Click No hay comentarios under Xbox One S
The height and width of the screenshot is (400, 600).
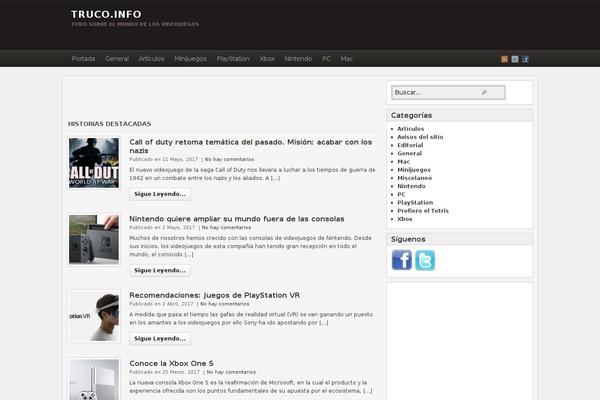point(231,372)
